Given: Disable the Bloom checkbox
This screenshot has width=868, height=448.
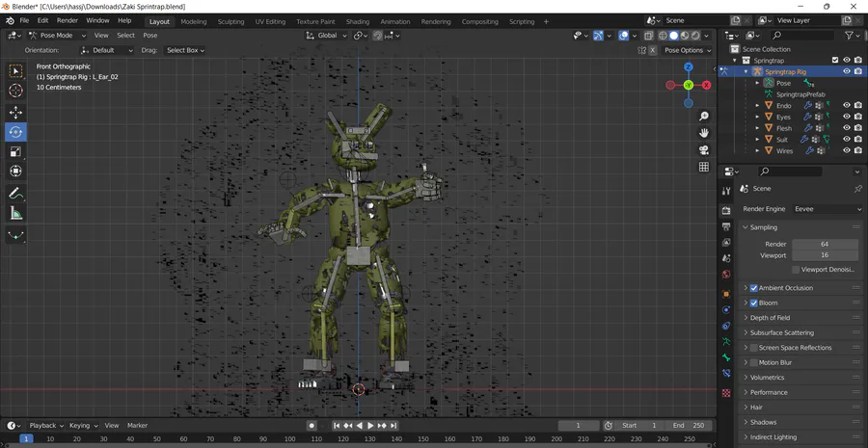Looking at the screenshot, I should pyautogui.click(x=754, y=303).
